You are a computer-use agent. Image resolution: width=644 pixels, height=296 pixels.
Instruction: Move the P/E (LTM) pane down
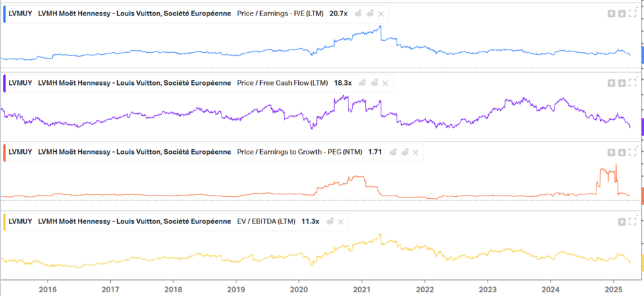click(622, 14)
